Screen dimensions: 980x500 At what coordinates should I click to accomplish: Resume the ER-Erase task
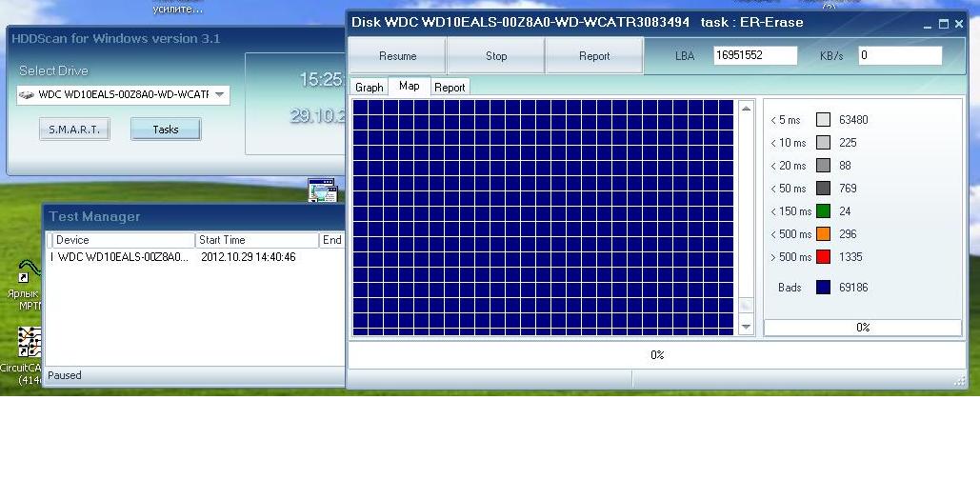point(397,55)
